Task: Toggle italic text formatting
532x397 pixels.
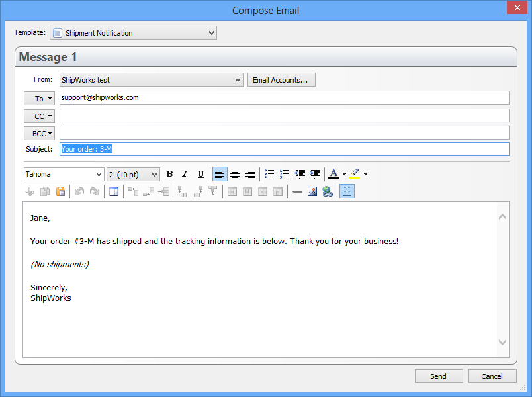Action: point(185,174)
